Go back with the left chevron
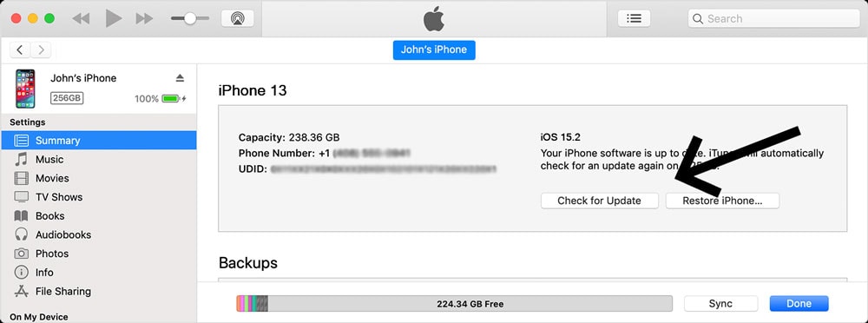This screenshot has height=323, width=868. click(20, 49)
